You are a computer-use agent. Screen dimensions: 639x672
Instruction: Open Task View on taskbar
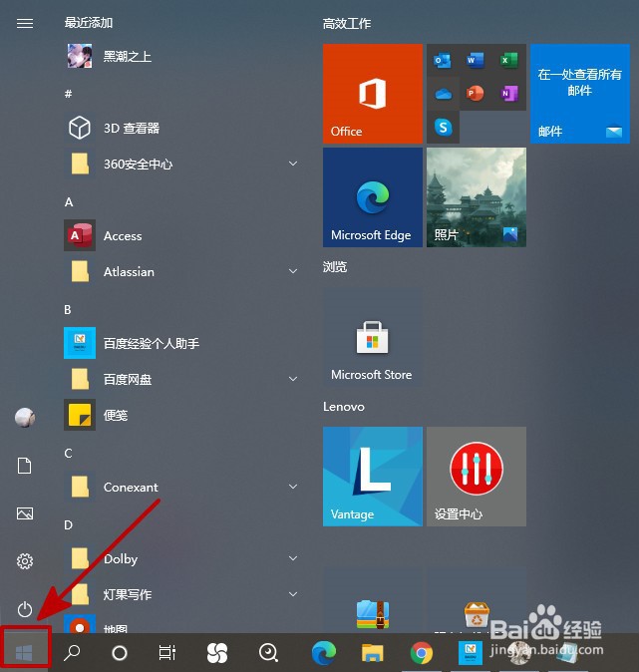[x=167, y=653]
